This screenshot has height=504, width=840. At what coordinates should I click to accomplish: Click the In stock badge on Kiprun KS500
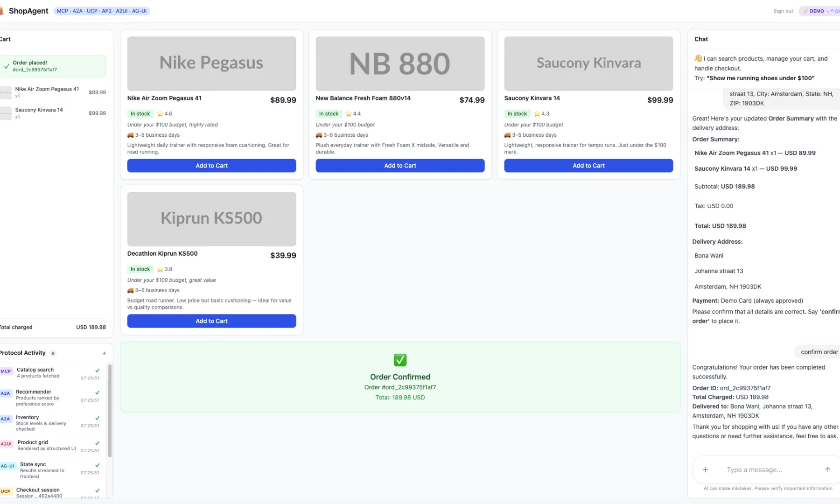(x=140, y=269)
